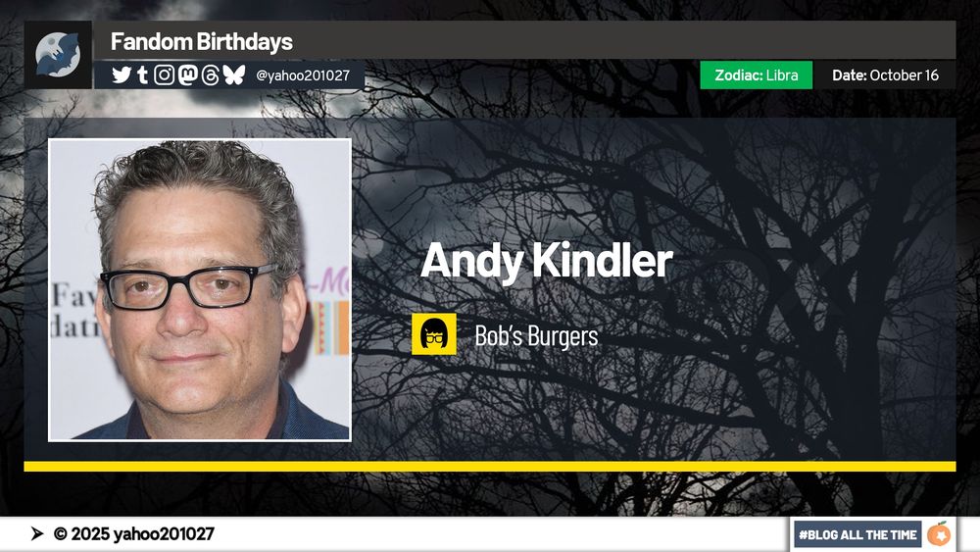The image size is (980, 552).
Task: Open the Instagram icon
Action: coord(165,75)
